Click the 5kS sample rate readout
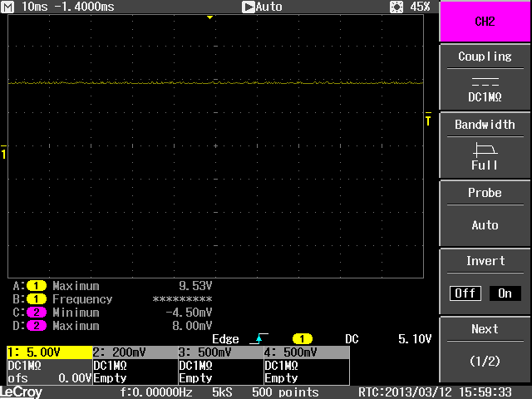The image size is (532, 399). coord(222,392)
